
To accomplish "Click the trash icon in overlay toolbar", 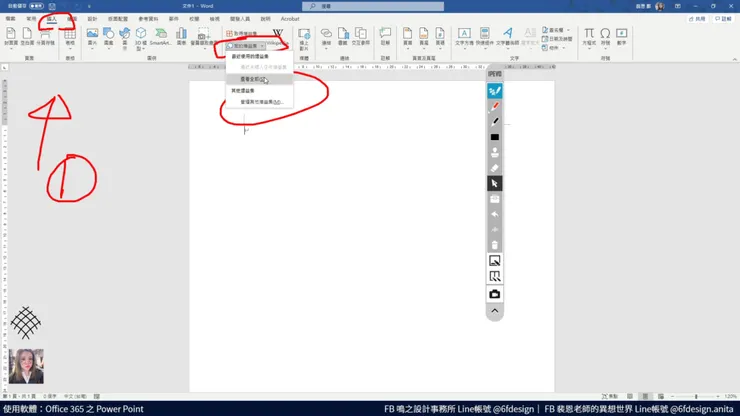I will [x=495, y=245].
